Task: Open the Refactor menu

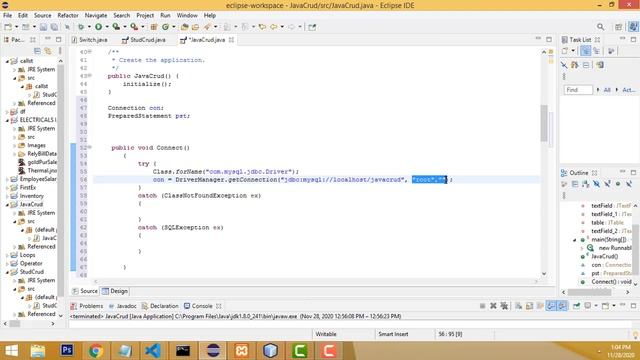Action: click(68, 16)
